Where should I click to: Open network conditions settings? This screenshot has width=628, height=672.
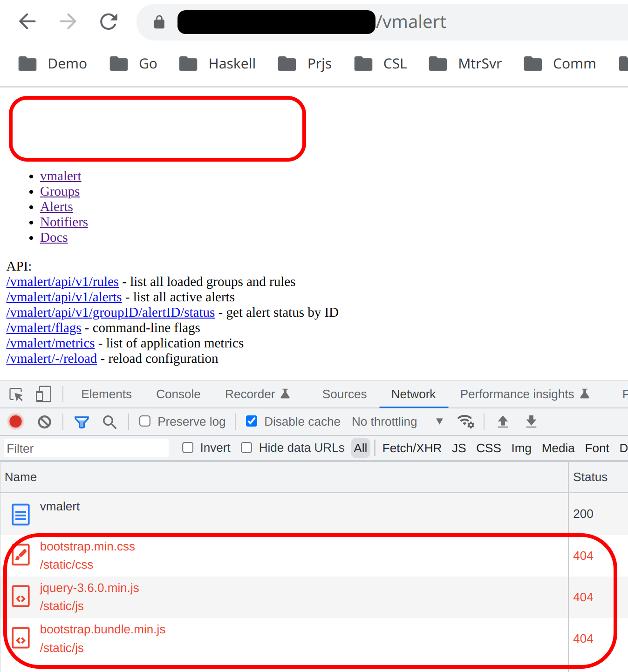[x=466, y=421]
